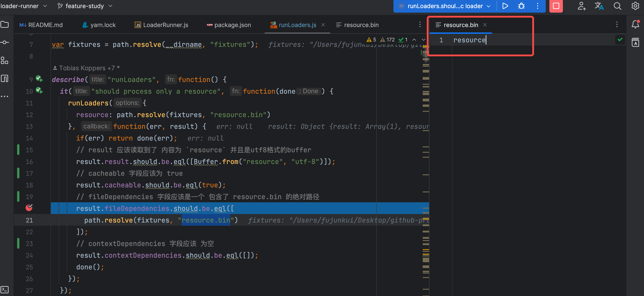
Task: Click the Translate icon in toolbar
Action: [x=599, y=6]
